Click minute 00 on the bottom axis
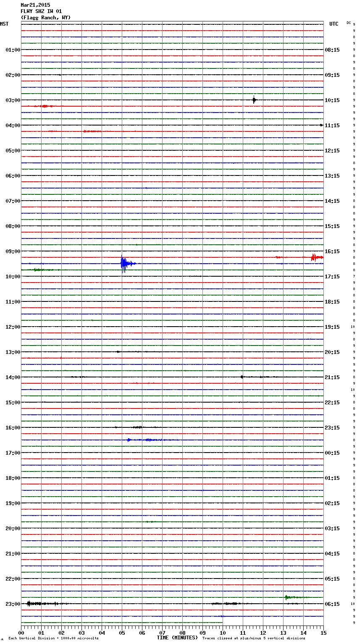357x644 pixels. click(x=21, y=633)
